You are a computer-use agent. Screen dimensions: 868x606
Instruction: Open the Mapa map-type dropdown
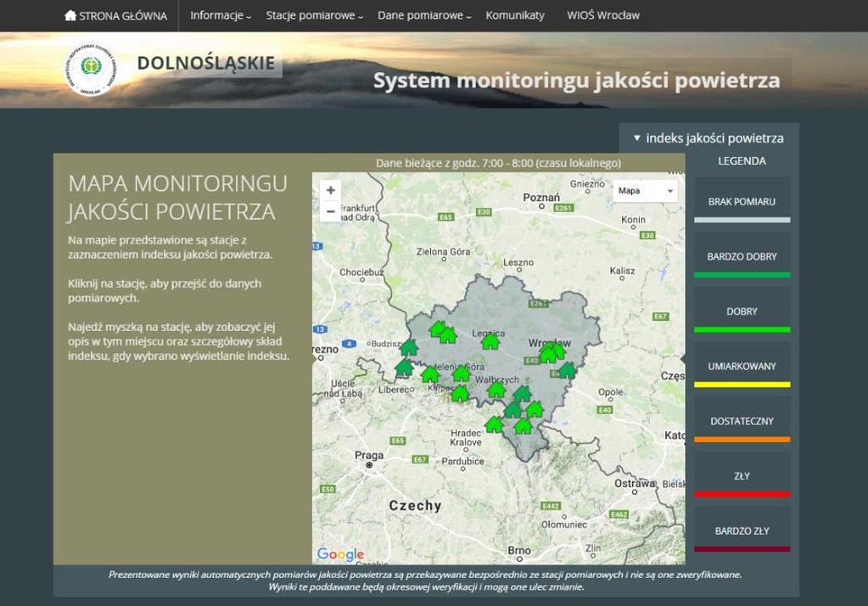[x=645, y=191]
